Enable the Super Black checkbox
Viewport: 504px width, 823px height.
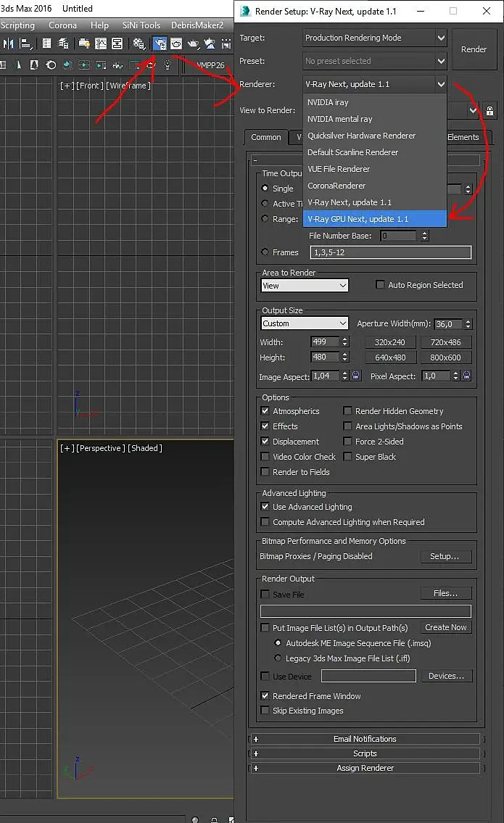pyautogui.click(x=347, y=457)
